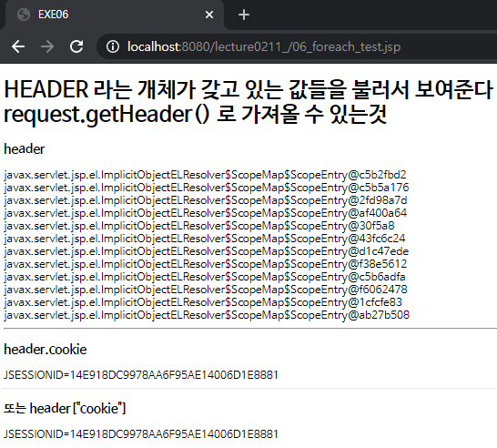Select the line ending in ScopeEntry@2fd98a7d
The width and height of the screenshot is (497, 448).
(x=206, y=200)
